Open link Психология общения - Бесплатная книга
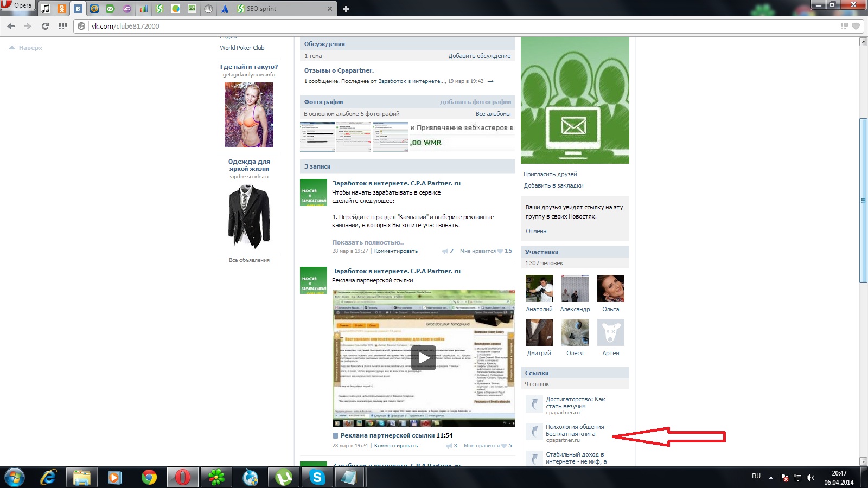868x488 pixels. [577, 430]
